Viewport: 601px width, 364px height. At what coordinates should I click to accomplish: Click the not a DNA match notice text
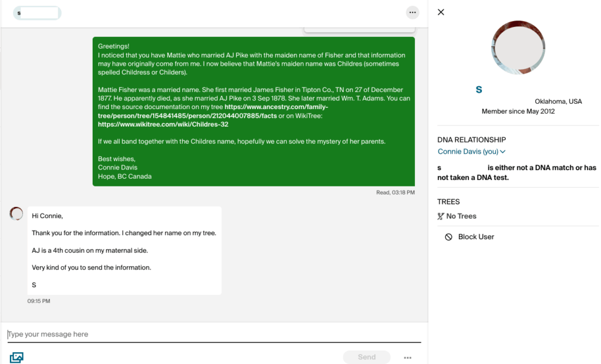coord(517,173)
